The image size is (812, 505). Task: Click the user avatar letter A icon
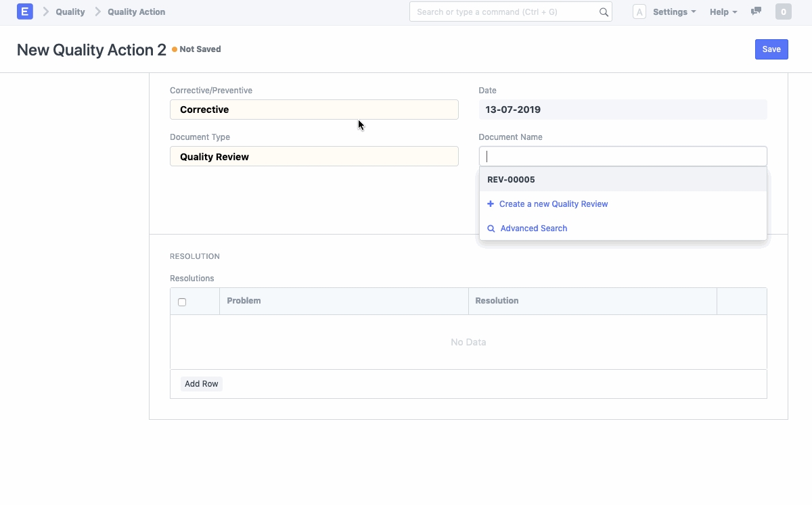[x=639, y=12]
